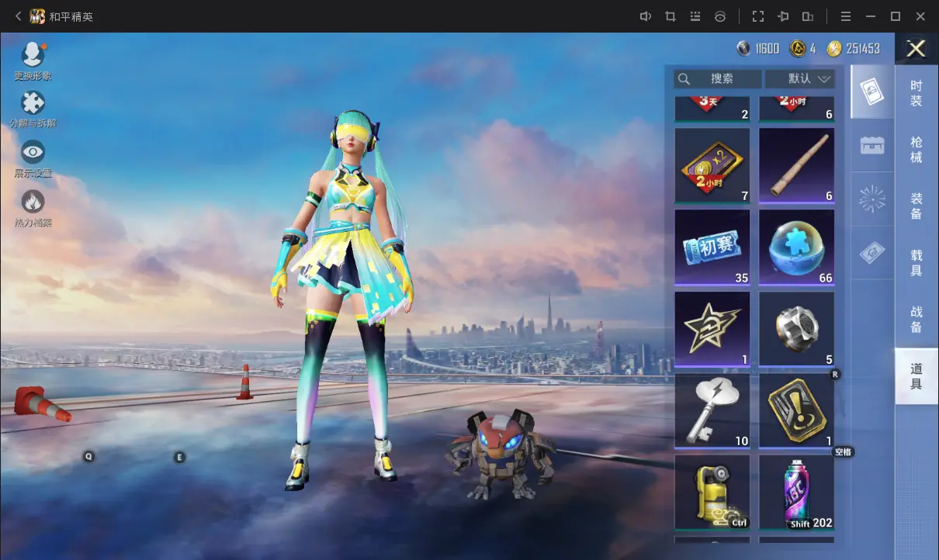Select the 3天 item at grid top
The height and width of the screenshot is (560, 939).
(712, 109)
